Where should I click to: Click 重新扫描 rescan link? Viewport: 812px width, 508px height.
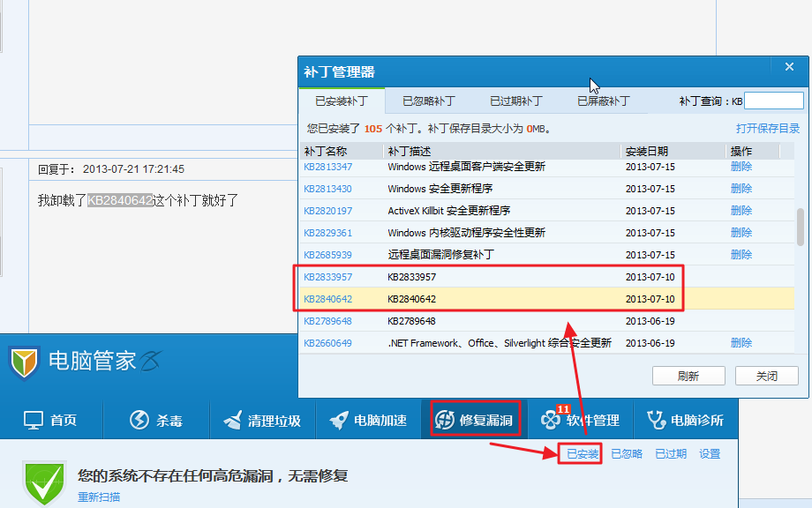pos(99,497)
